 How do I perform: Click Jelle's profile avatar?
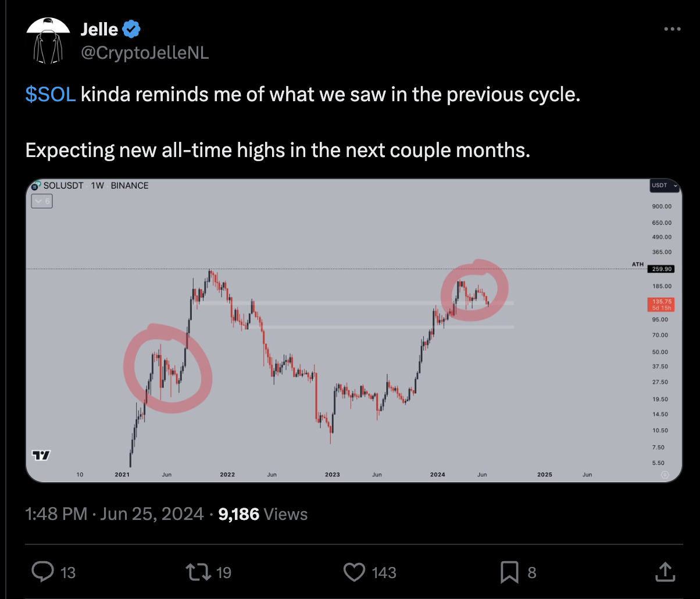(x=49, y=41)
